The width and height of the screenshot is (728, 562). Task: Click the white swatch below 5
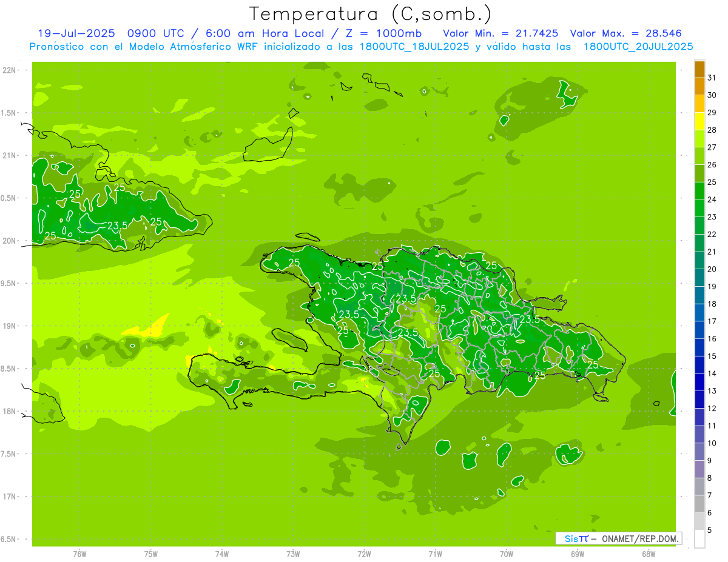pyautogui.click(x=699, y=539)
